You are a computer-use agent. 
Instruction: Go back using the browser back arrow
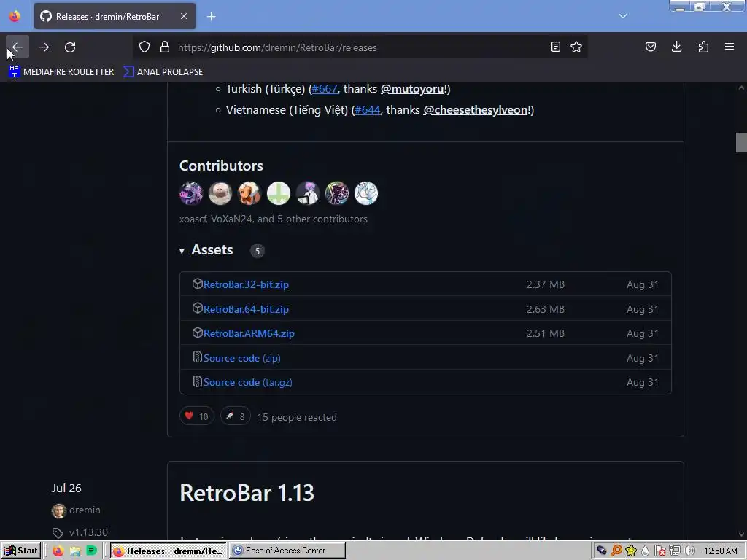18,47
